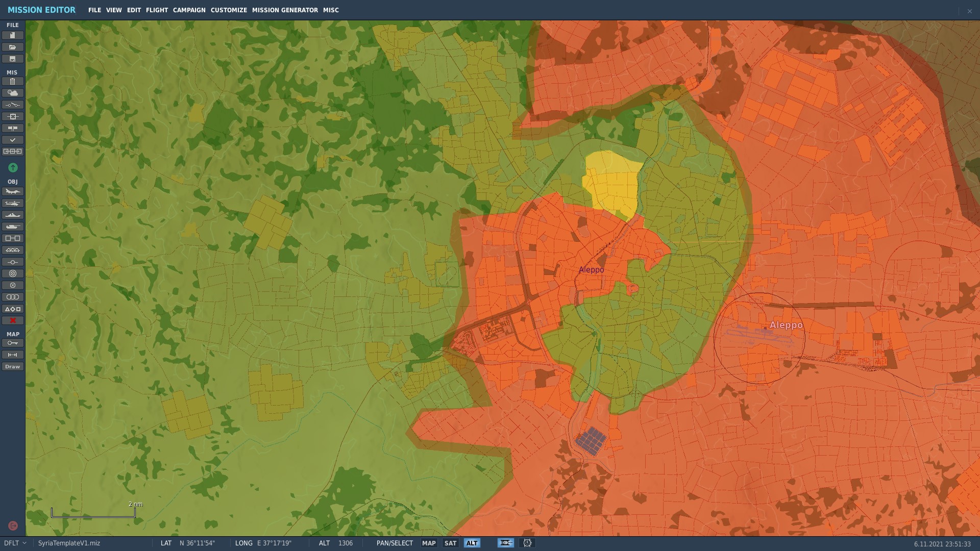
Task: Click the green fly mission arrow
Action: (x=13, y=167)
